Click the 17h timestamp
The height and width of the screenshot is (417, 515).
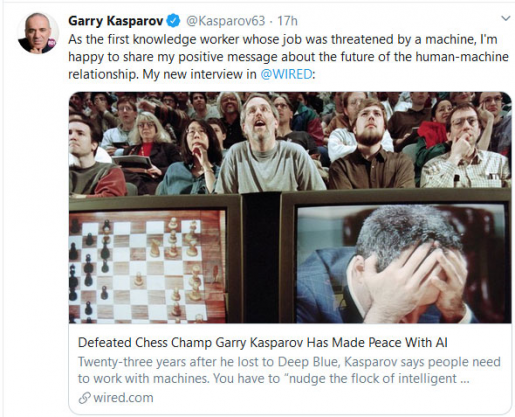coord(287,21)
